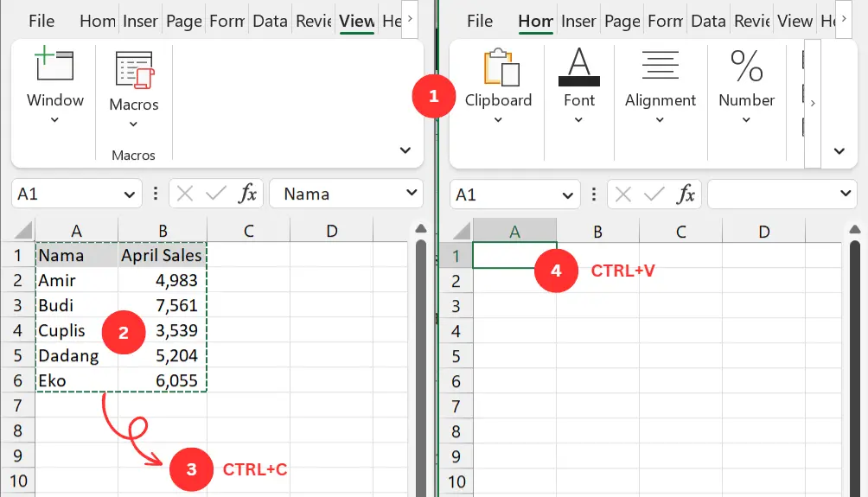
Task: Open the Alignment group icon
Action: [661, 69]
